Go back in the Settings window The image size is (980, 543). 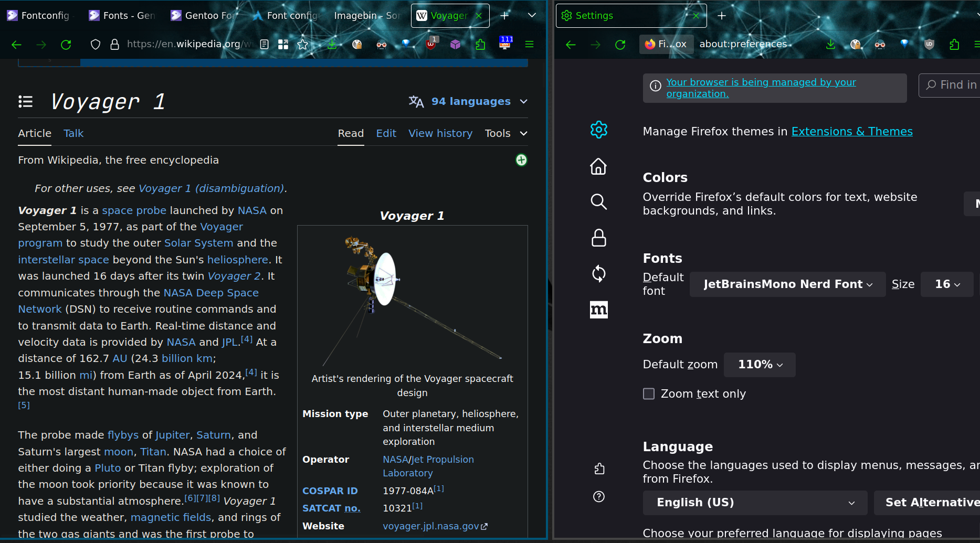coord(571,45)
